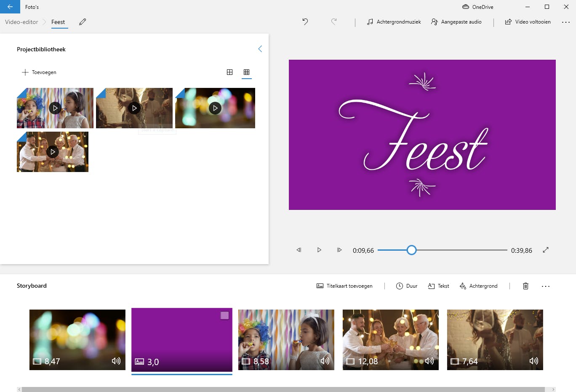This screenshot has height=392, width=576.
Task: Click Titelkaart toevoegen
Action: (344, 286)
